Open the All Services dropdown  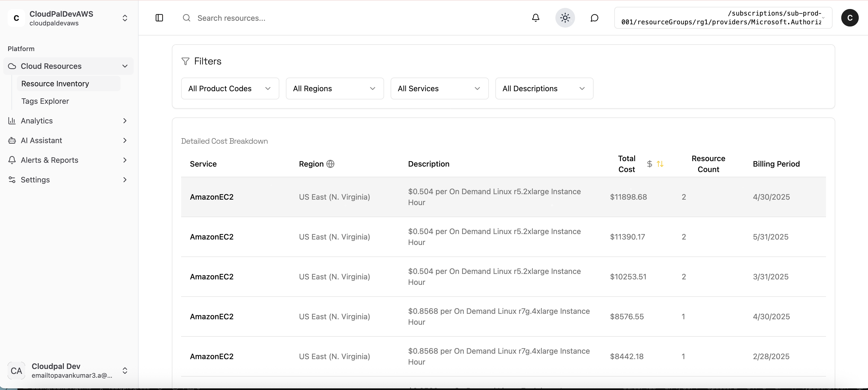click(440, 88)
